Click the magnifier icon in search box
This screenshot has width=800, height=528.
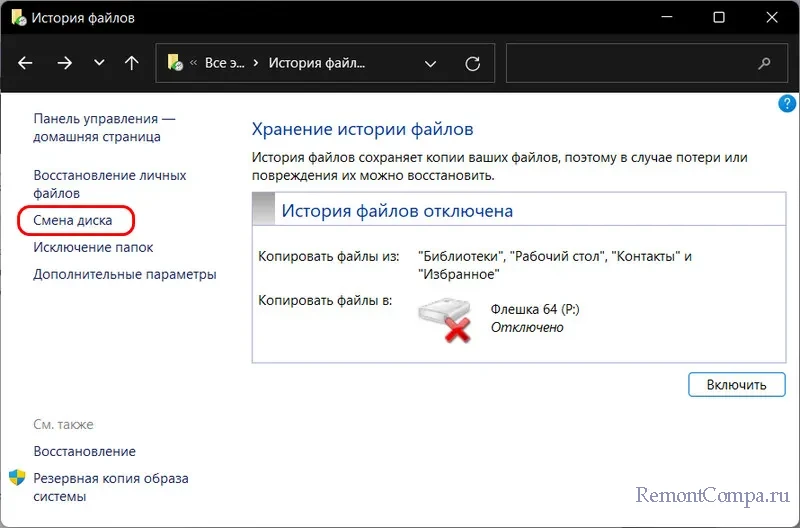765,63
